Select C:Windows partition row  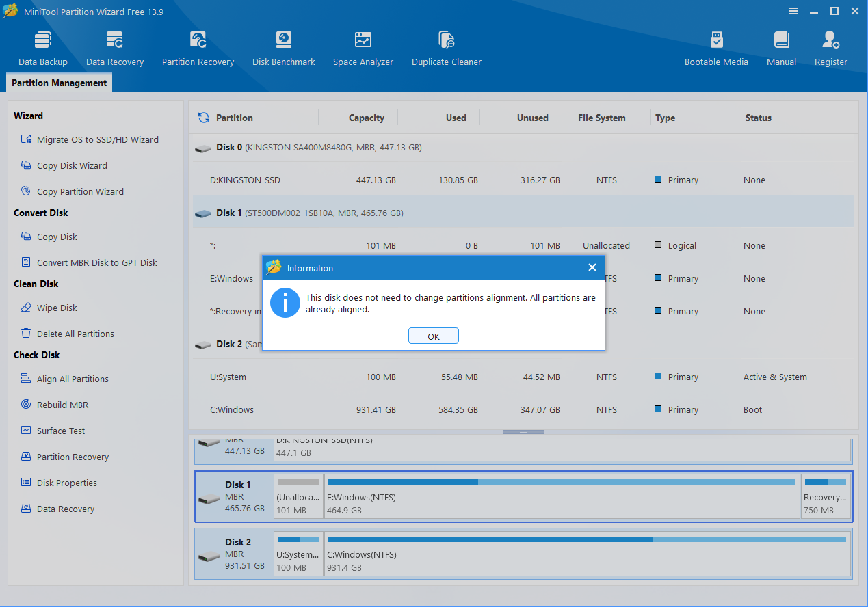tap(523, 410)
